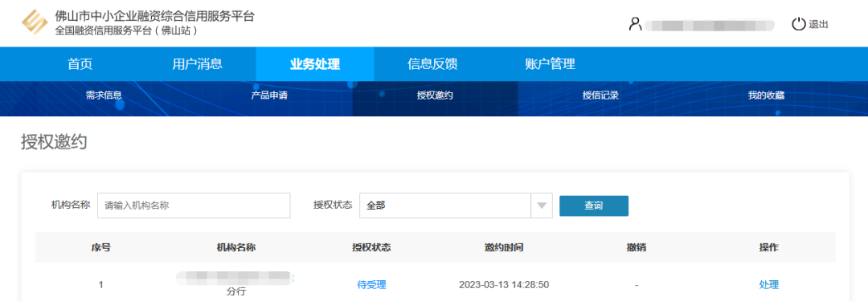Click the platform logo icon
The width and height of the screenshot is (868, 301).
click(x=35, y=22)
